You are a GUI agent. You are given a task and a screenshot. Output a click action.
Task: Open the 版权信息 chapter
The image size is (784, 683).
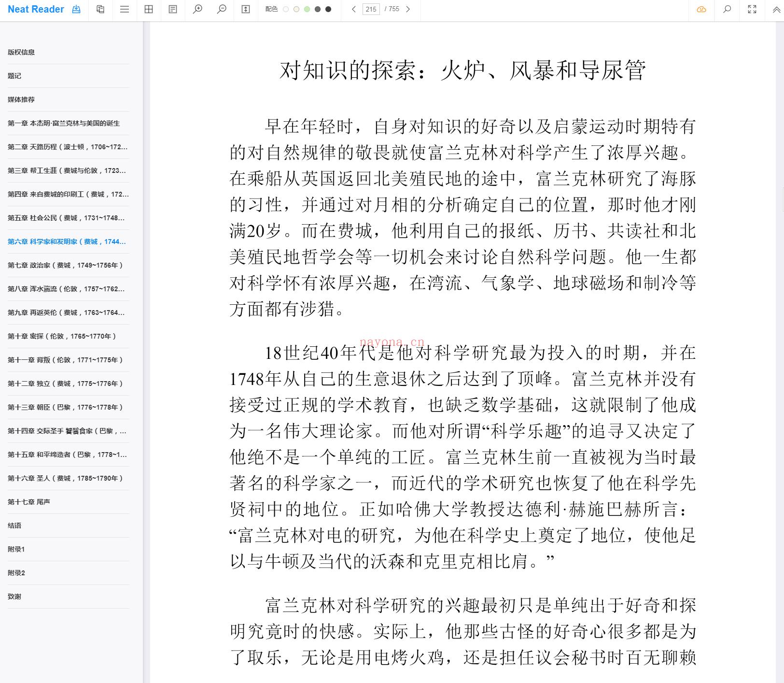tap(69, 52)
